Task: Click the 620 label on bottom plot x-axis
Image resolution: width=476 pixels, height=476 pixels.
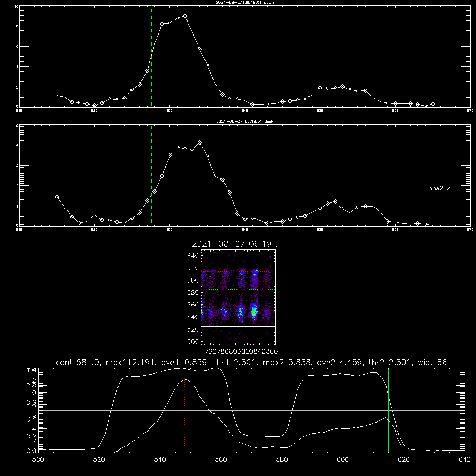Action: tap(404, 460)
